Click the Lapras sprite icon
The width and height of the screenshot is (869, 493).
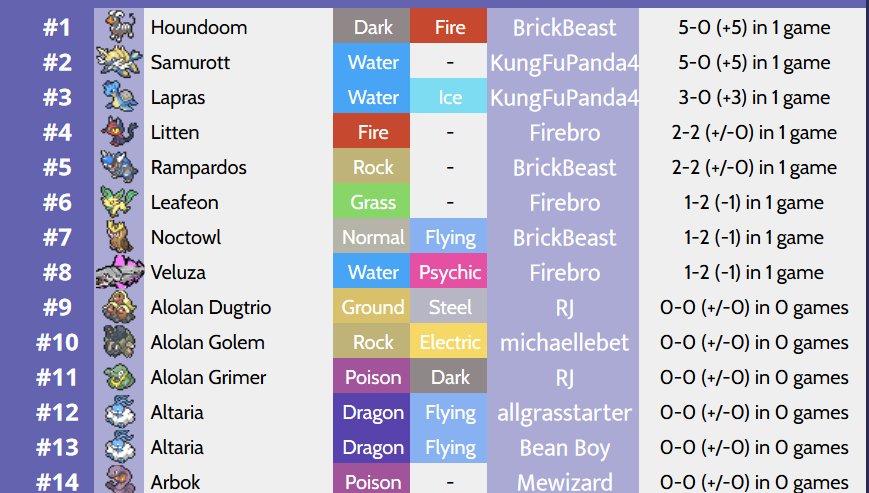[119, 97]
